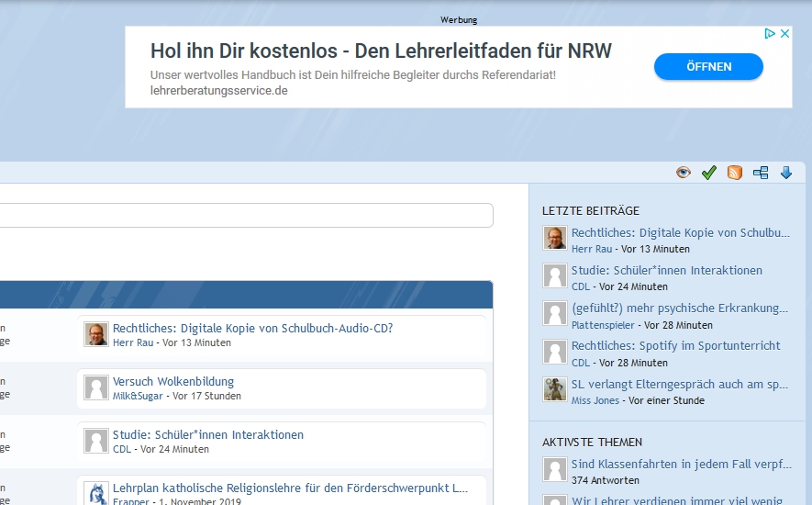
Task: Open Miss Jones avatar in sidebar
Action: pyautogui.click(x=555, y=389)
